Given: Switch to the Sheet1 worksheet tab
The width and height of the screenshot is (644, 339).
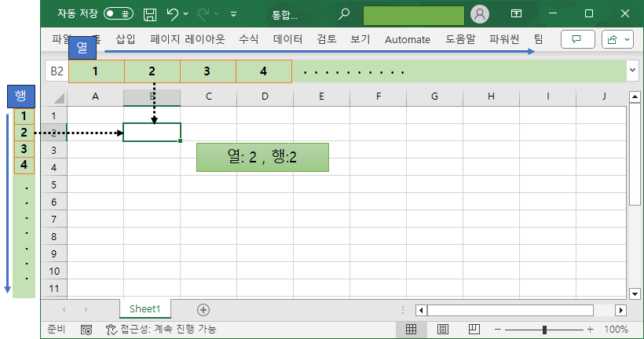Looking at the screenshot, I should pos(145,310).
